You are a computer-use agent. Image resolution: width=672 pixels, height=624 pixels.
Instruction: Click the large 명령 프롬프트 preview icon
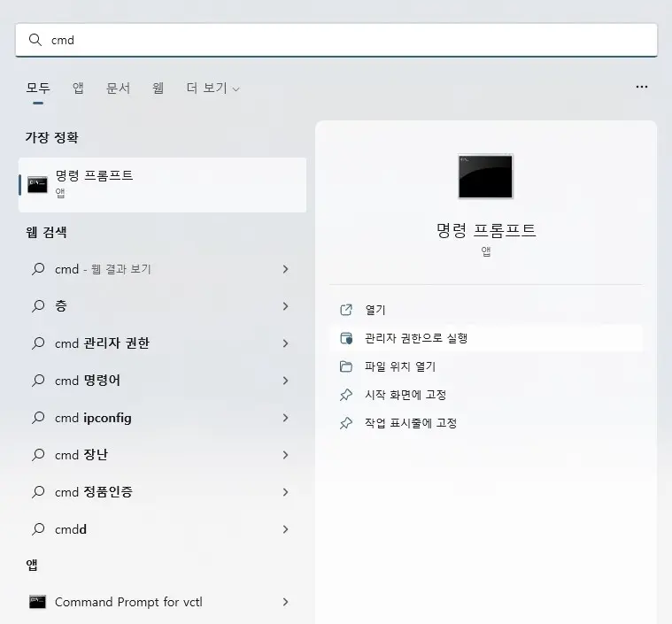click(x=485, y=176)
